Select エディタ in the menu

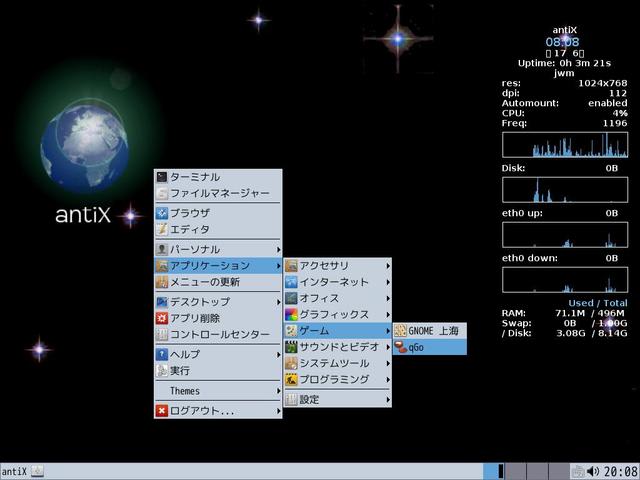click(218, 229)
